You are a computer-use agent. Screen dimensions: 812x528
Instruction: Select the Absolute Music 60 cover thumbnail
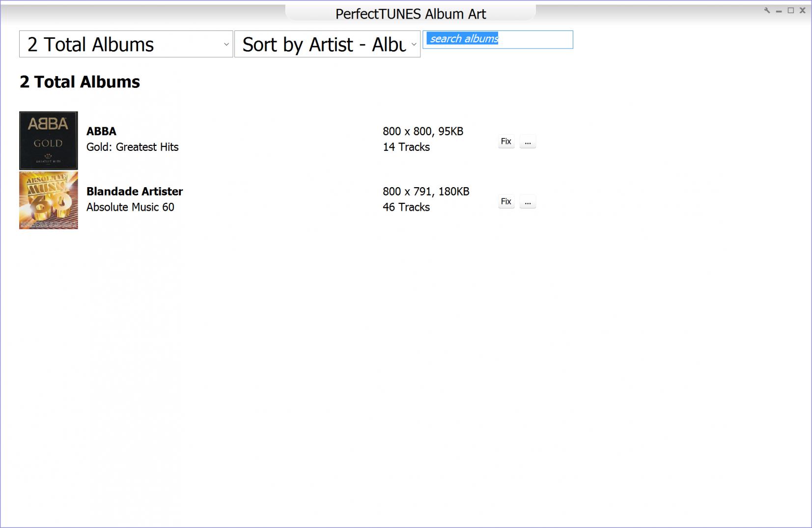pos(49,200)
